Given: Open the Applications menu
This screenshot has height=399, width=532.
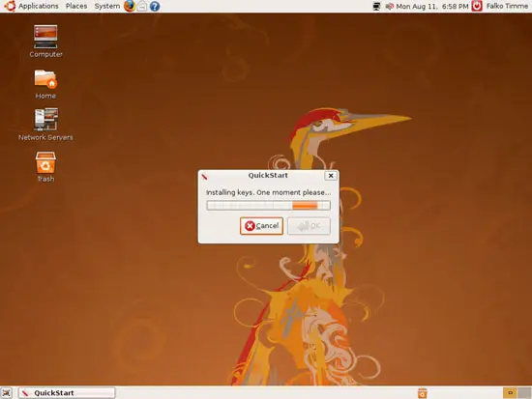Looking at the screenshot, I should pos(38,6).
